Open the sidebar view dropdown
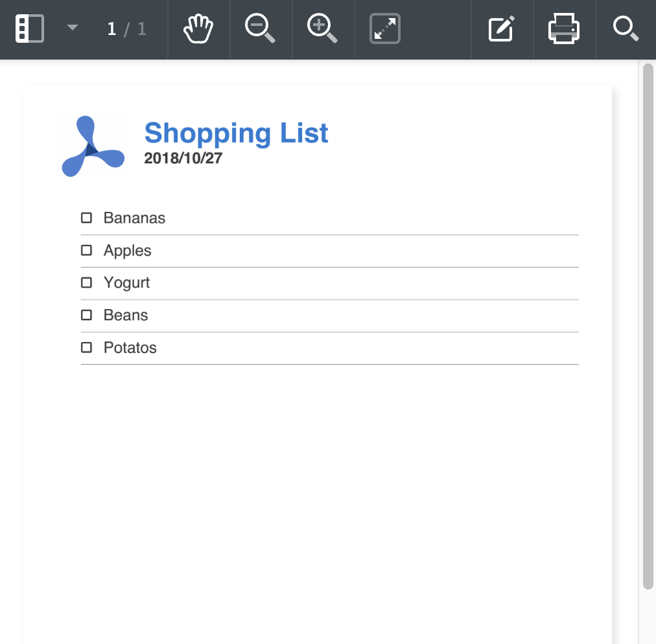Screen dimensions: 656x644 point(72,28)
